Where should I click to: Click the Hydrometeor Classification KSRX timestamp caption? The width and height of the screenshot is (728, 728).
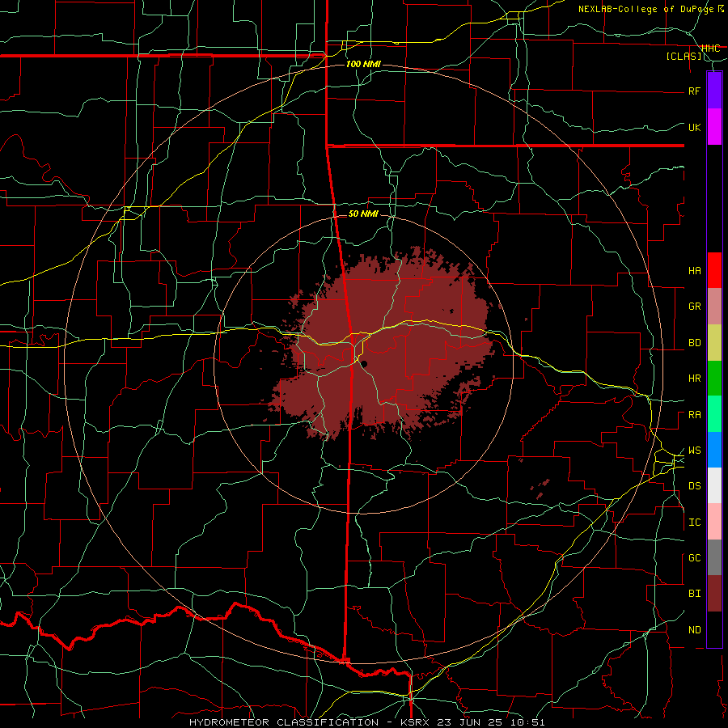point(366,722)
